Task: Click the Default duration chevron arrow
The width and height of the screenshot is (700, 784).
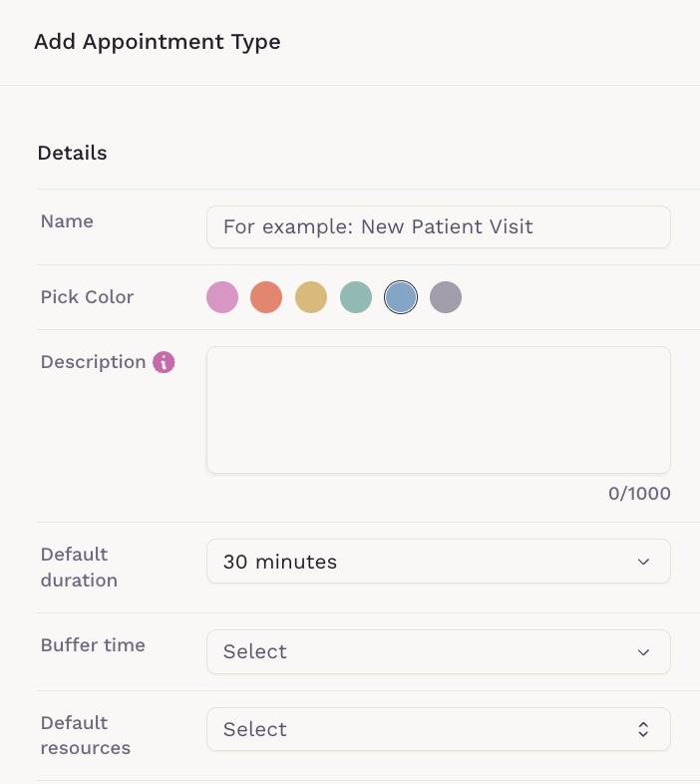Action: 643,562
